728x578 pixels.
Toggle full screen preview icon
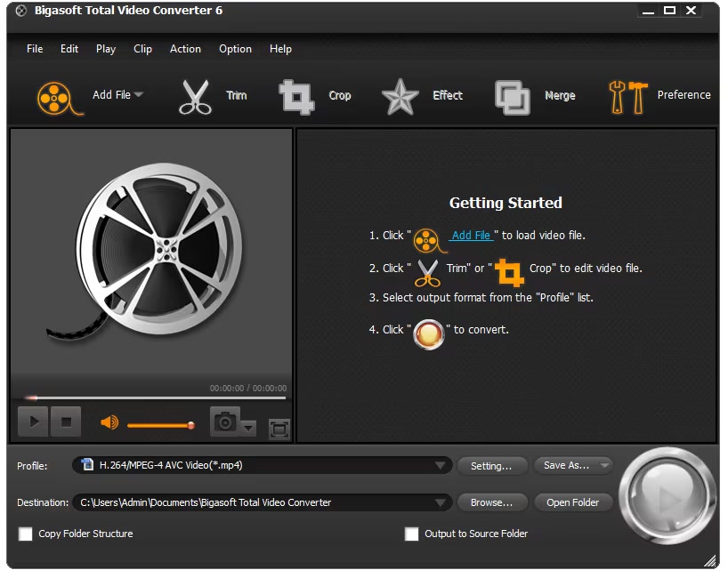click(x=279, y=429)
